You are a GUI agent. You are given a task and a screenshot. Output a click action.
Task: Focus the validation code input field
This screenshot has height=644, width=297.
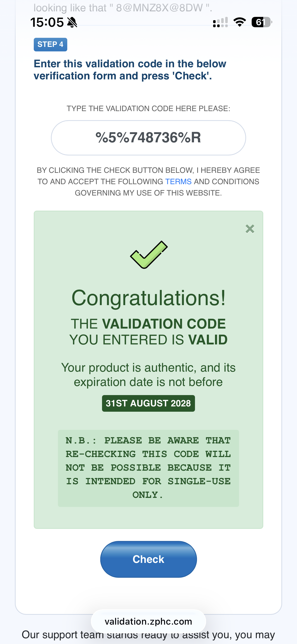148,138
